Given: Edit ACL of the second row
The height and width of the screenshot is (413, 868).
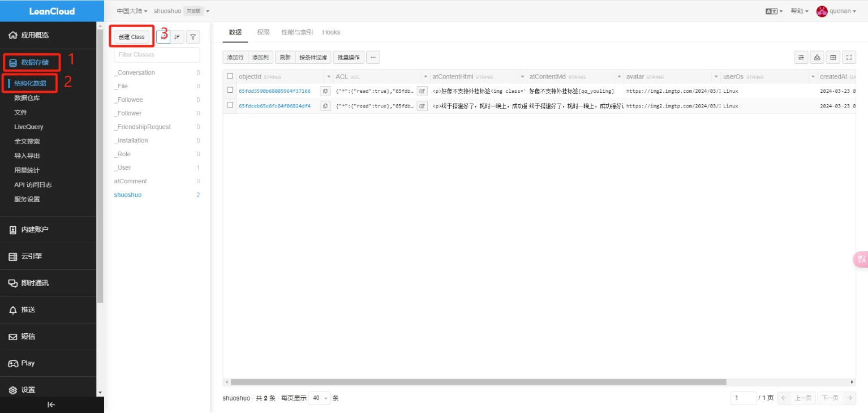Looking at the screenshot, I should tap(422, 106).
